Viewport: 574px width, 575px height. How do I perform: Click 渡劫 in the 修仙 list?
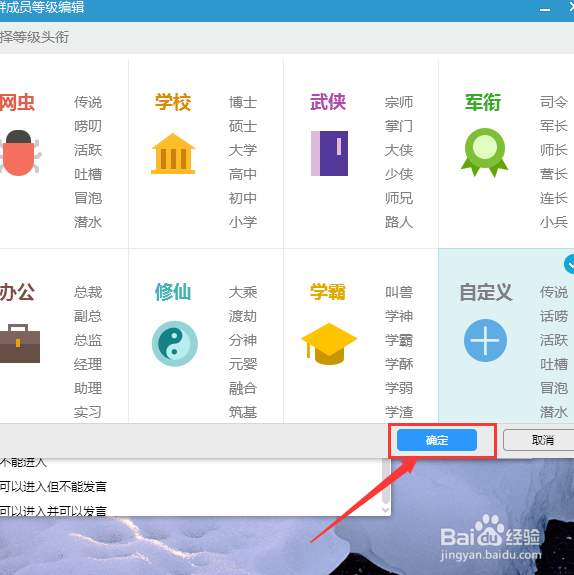point(243,316)
